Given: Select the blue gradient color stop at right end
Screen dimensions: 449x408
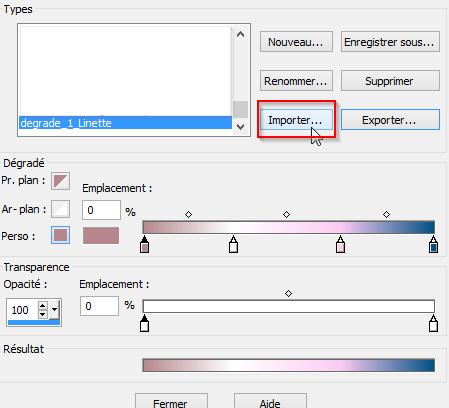Looking at the screenshot, I should 433,244.
